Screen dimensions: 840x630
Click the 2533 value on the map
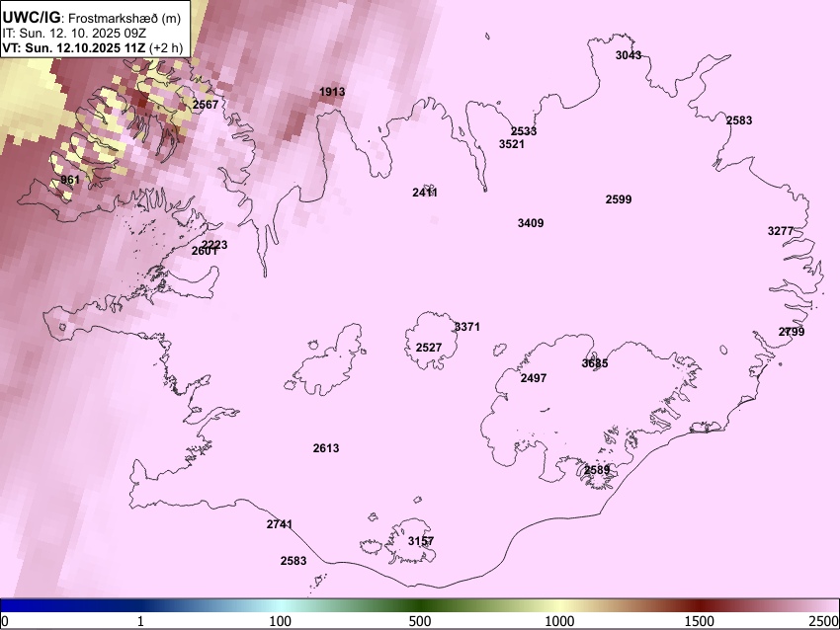coord(524,131)
